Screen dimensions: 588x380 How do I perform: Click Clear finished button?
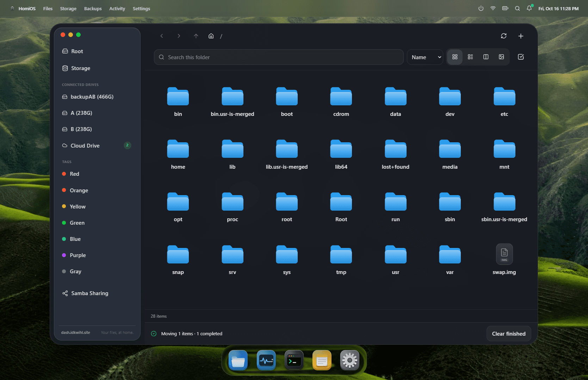coord(509,334)
